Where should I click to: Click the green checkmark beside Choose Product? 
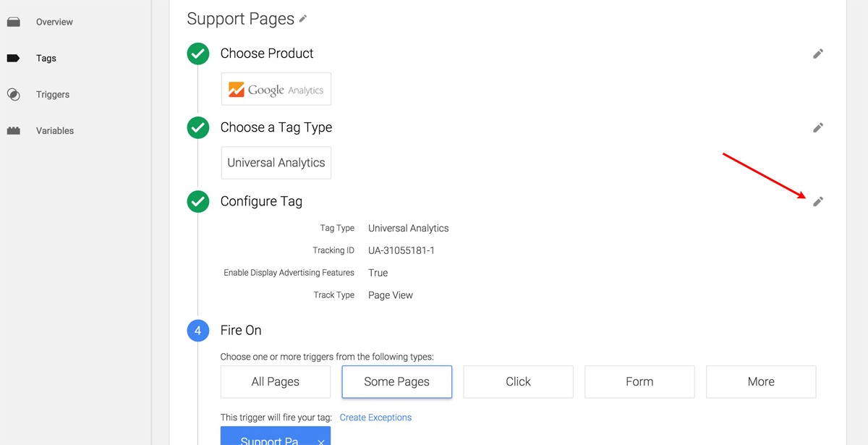pyautogui.click(x=198, y=54)
